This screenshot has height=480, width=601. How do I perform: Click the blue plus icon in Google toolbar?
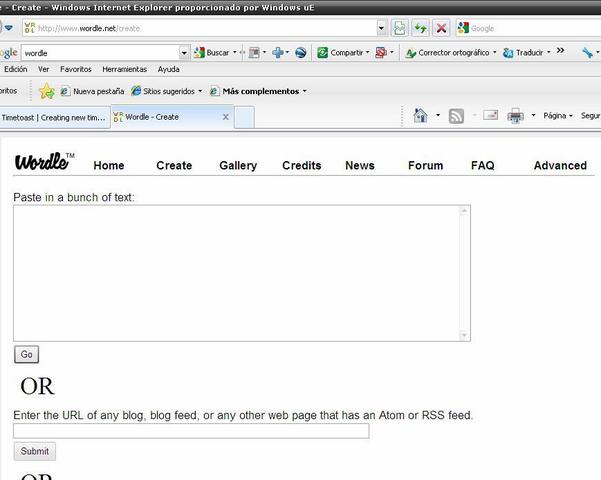pos(278,53)
